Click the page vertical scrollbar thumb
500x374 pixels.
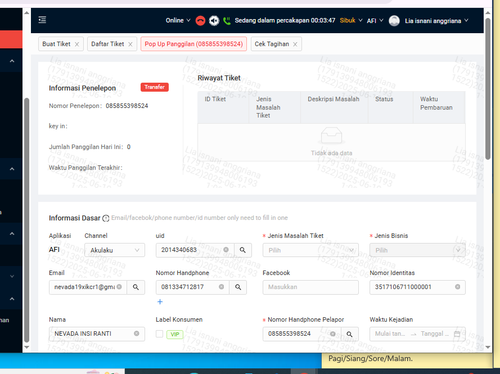coord(488,88)
